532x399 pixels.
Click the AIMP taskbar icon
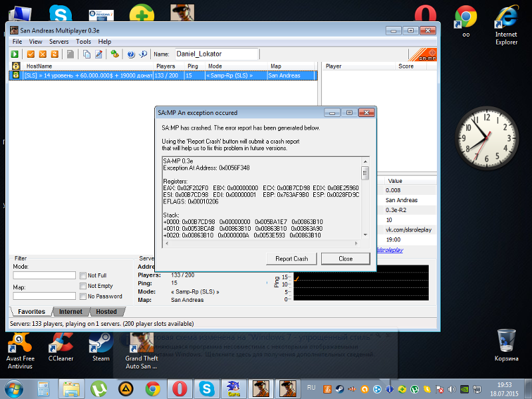point(126,389)
